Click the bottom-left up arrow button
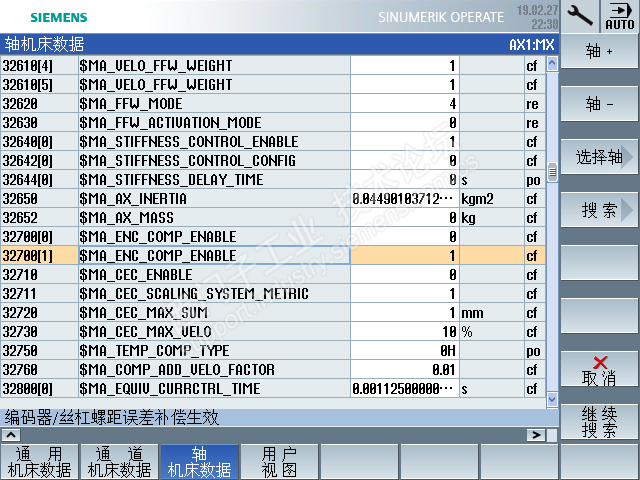The image size is (640, 480). [11, 435]
